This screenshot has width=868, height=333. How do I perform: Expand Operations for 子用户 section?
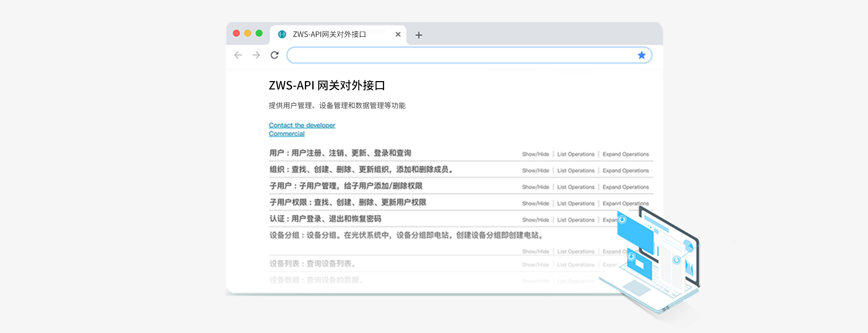pyautogui.click(x=625, y=187)
